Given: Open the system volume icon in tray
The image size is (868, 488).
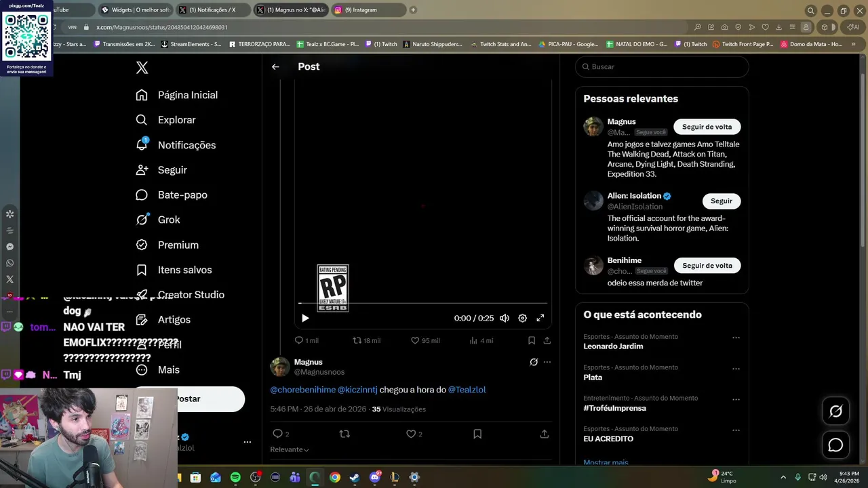Looking at the screenshot, I should (823, 477).
